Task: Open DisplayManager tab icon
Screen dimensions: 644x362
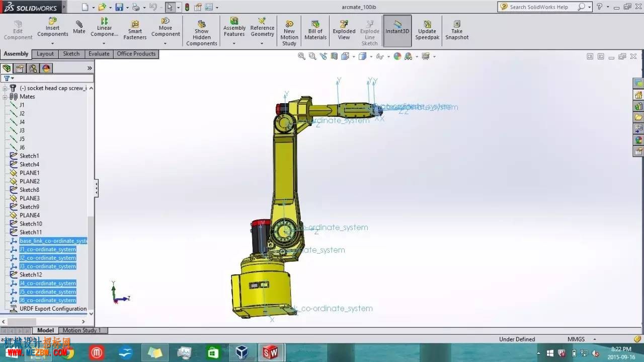Action: (x=46, y=68)
